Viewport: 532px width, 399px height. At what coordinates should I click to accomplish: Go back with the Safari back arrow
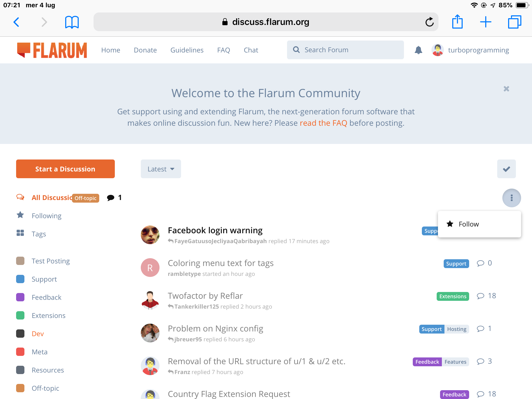[x=16, y=22]
